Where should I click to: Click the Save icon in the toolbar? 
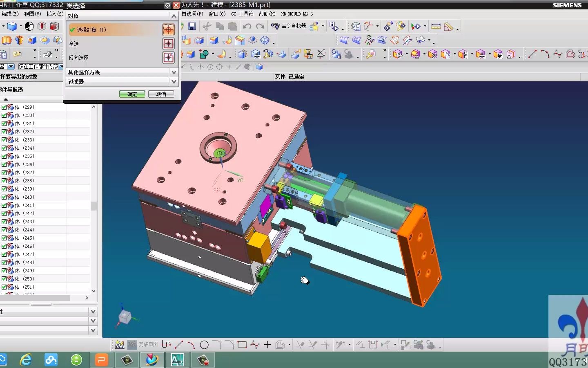click(192, 27)
